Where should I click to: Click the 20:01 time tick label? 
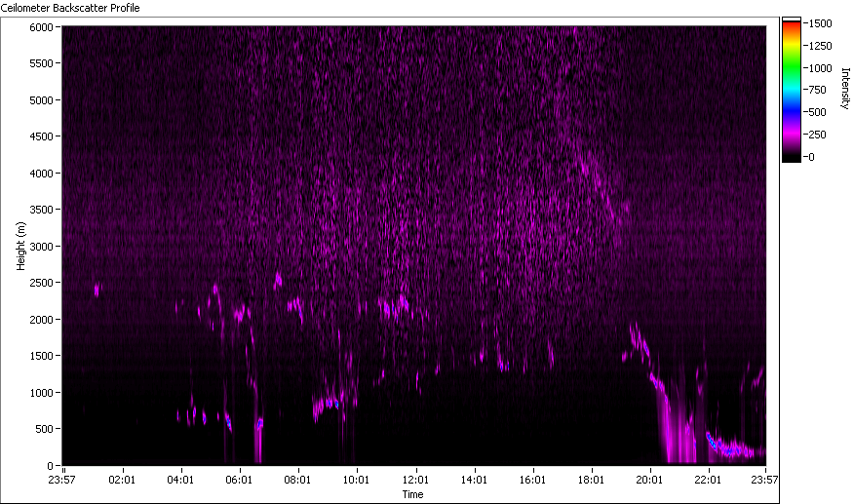click(x=649, y=480)
